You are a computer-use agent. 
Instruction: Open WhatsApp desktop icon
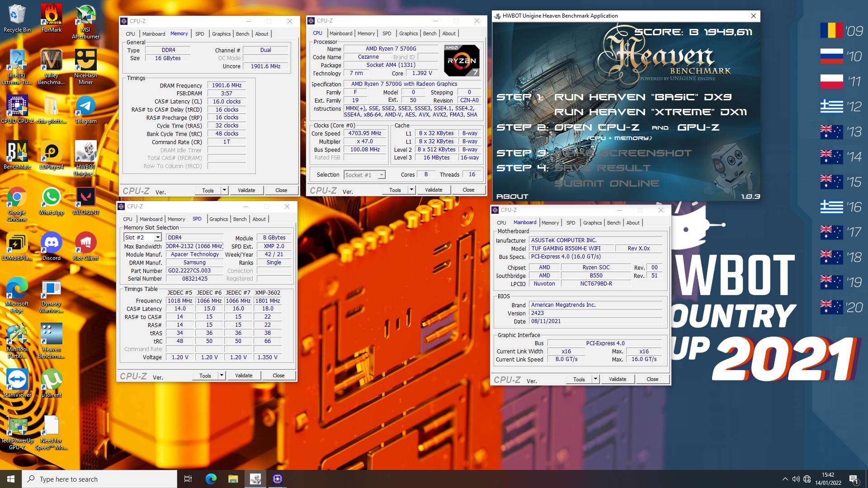(x=51, y=201)
